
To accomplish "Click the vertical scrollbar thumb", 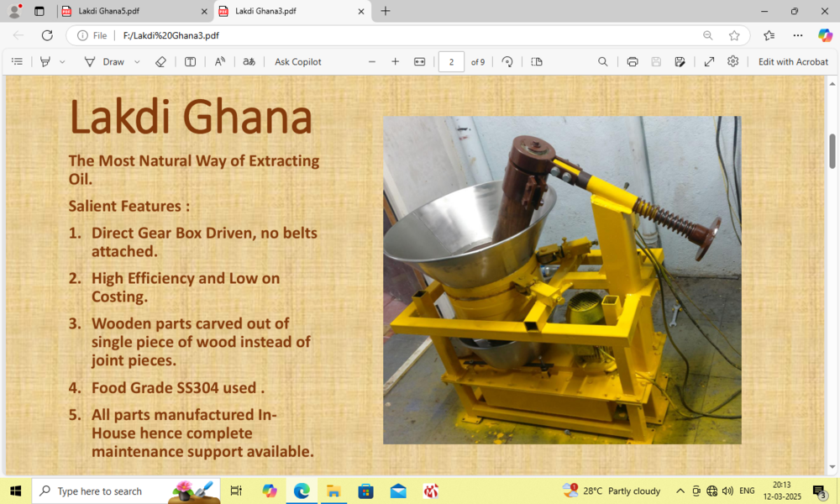I will pos(832,151).
